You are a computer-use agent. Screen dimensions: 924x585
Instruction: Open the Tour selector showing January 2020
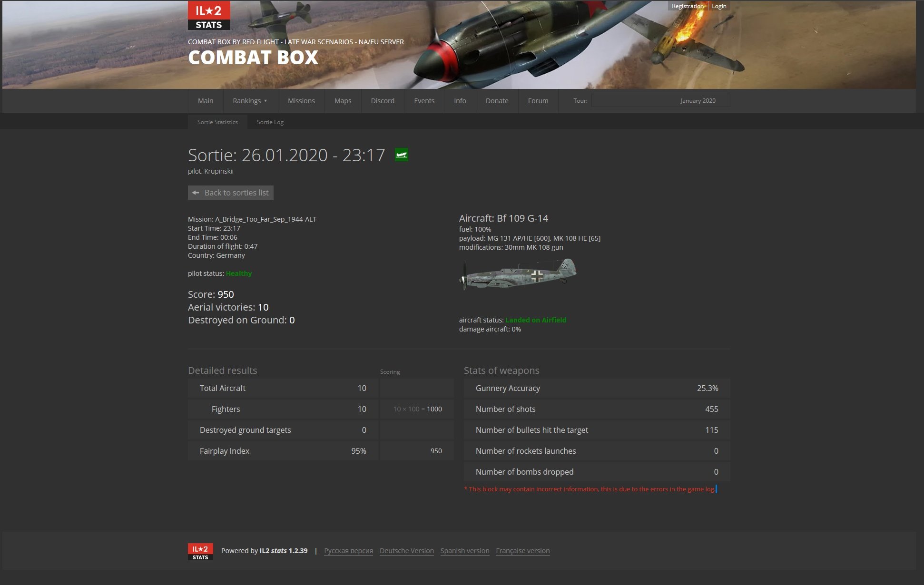point(660,101)
